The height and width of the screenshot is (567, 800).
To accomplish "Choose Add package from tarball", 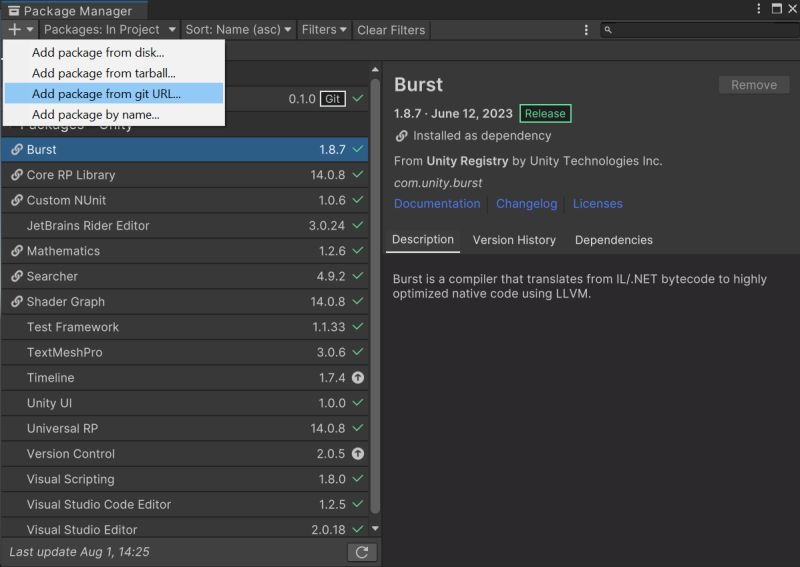I will [x=114, y=73].
